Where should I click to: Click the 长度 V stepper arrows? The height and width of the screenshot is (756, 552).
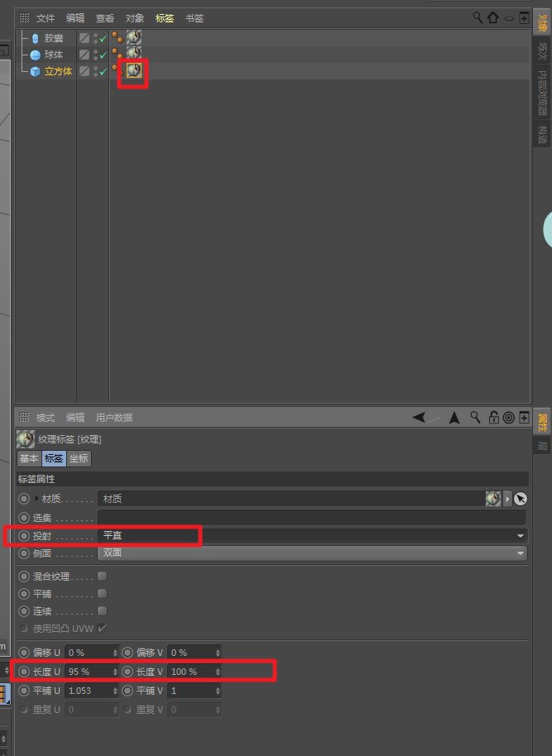218,672
